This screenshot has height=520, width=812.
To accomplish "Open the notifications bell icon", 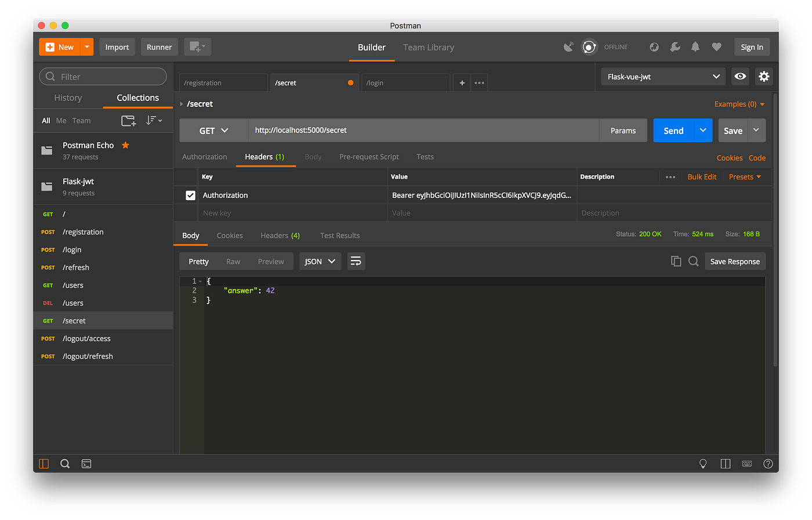I will tap(695, 47).
